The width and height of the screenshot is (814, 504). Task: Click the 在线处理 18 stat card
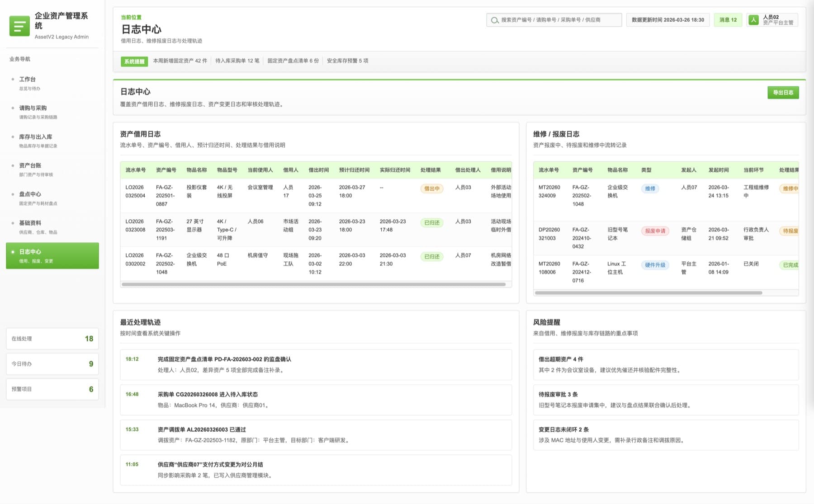tap(52, 339)
